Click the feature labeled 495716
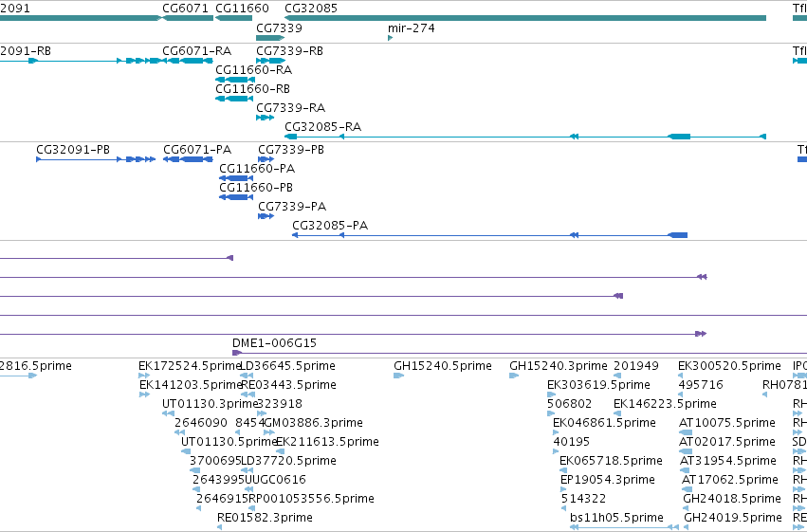 [701, 385]
